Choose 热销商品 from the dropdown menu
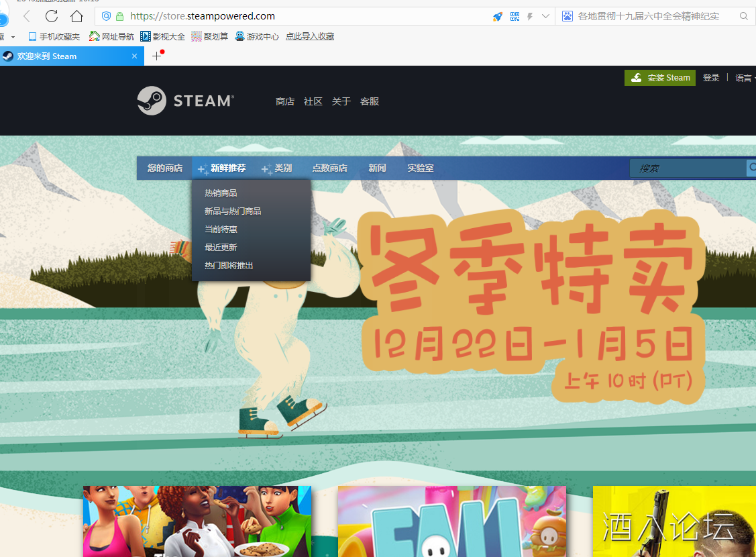Screen dimensions: 756x557 coord(221,193)
